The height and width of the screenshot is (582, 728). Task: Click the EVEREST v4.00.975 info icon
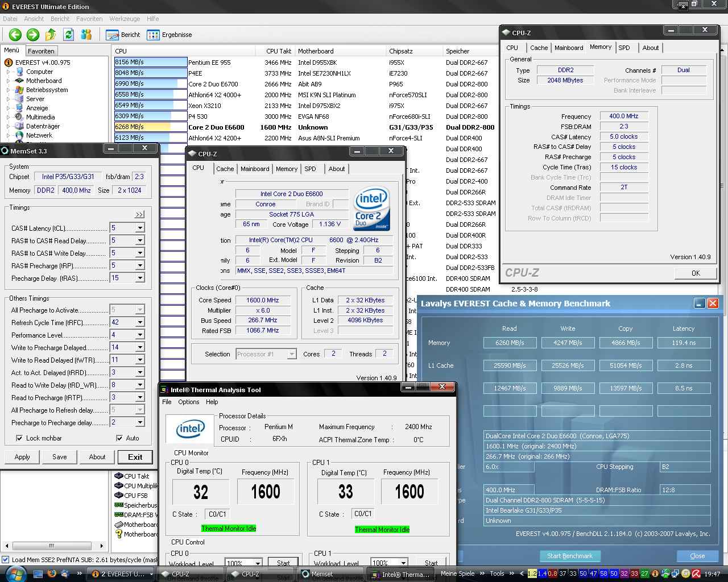point(9,63)
